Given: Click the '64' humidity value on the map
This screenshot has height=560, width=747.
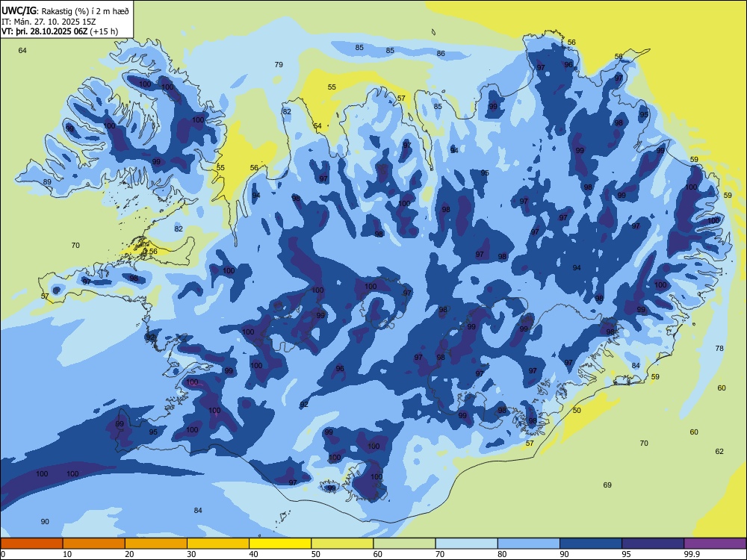Looking at the screenshot, I should (22, 51).
